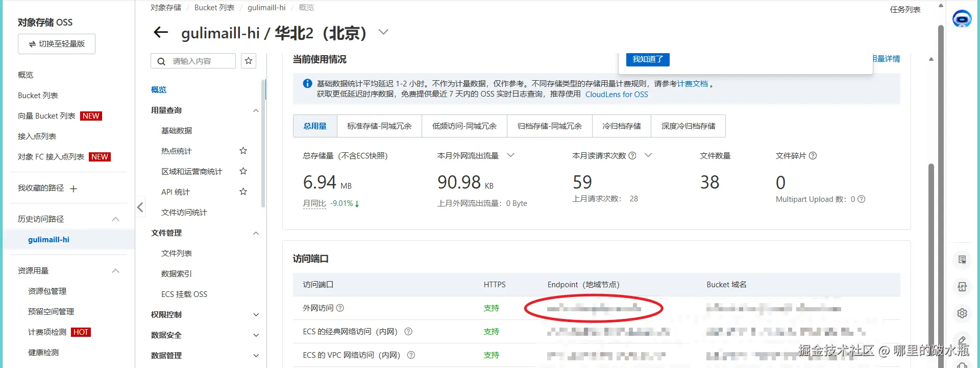Star the API 统计 menu item

coord(243,192)
